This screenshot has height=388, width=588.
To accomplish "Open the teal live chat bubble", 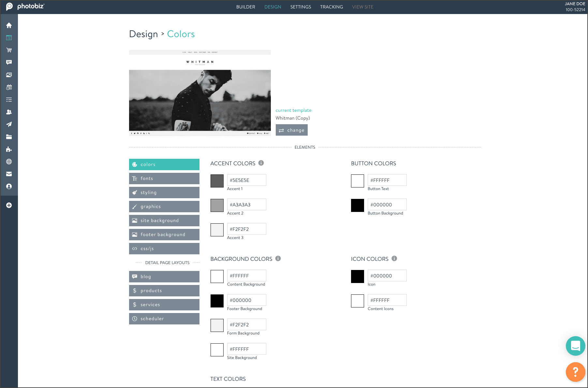I will (x=575, y=346).
